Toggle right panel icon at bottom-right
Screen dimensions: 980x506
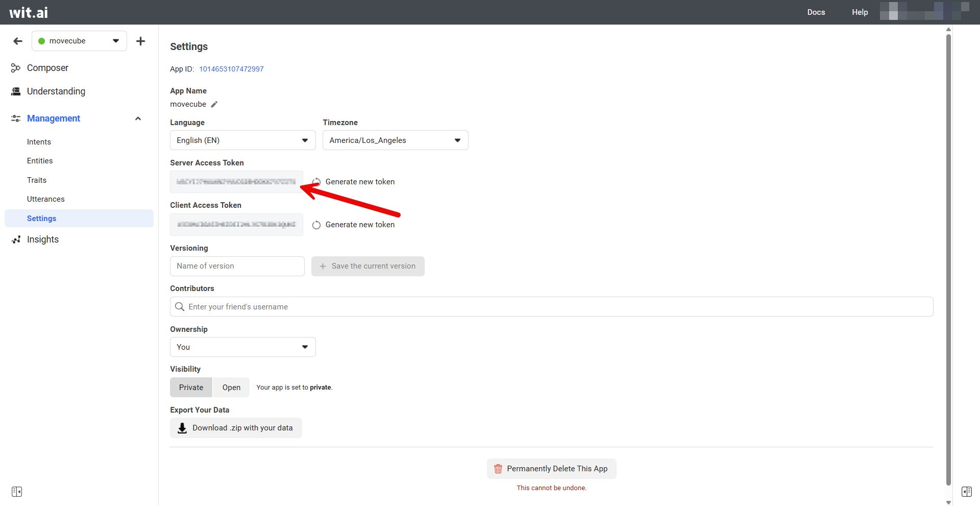[966, 492]
